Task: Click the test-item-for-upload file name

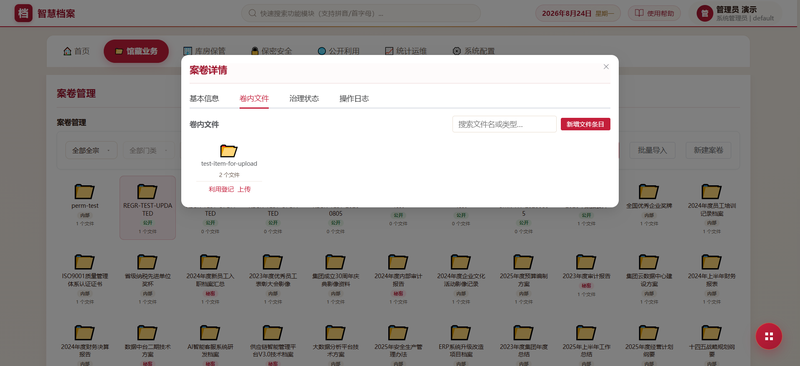Action: pyautogui.click(x=229, y=164)
